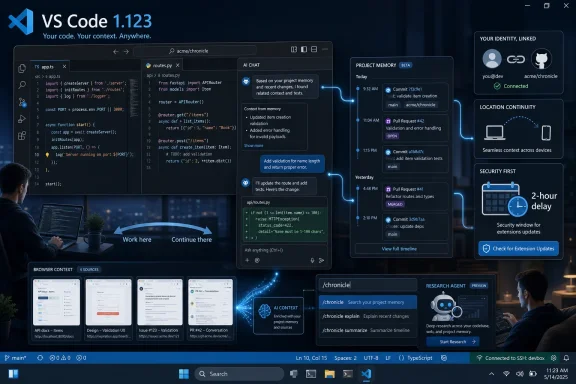Open Pull Request #42 in Project Memory

coord(415,128)
